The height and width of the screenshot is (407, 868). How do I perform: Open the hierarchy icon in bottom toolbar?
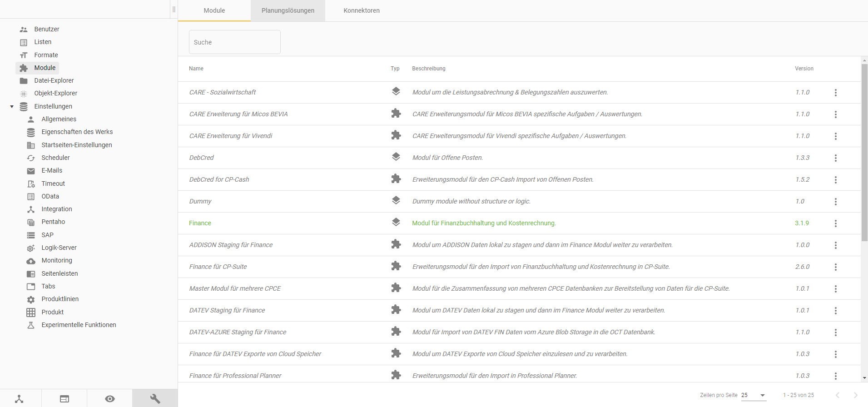pyautogui.click(x=19, y=398)
